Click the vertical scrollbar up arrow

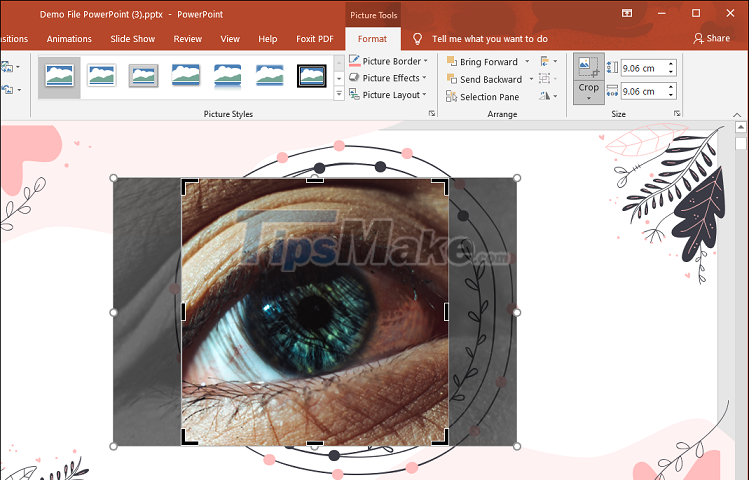(740, 127)
